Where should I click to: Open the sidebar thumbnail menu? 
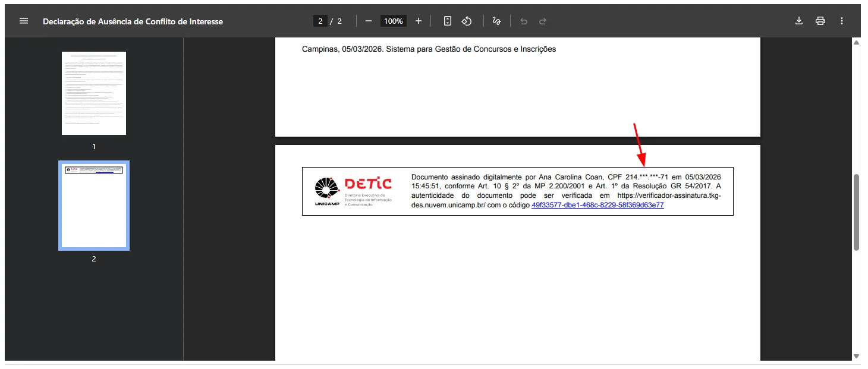[x=24, y=21]
